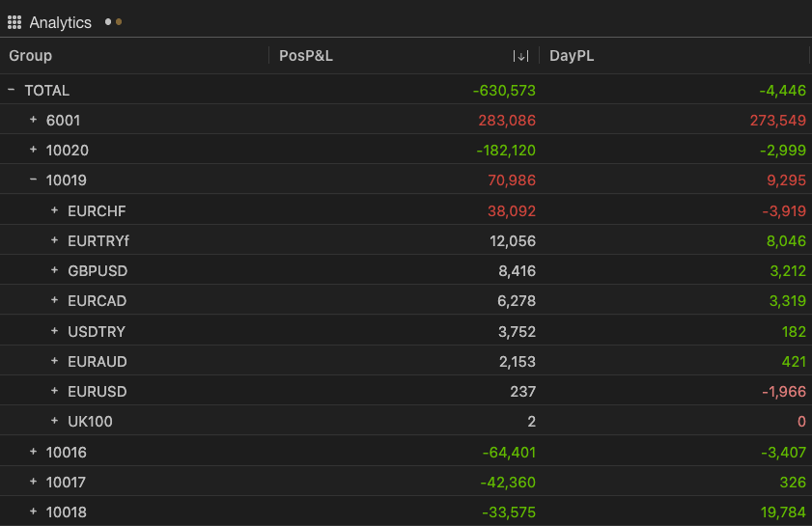Click the white status dot beside Analytics
The height and width of the screenshot is (526, 812).
[108, 22]
